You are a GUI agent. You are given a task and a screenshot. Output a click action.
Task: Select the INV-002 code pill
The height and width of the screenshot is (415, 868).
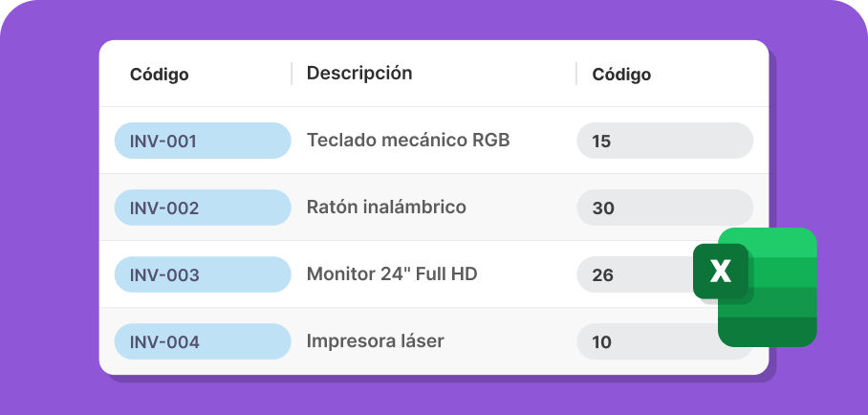point(203,207)
